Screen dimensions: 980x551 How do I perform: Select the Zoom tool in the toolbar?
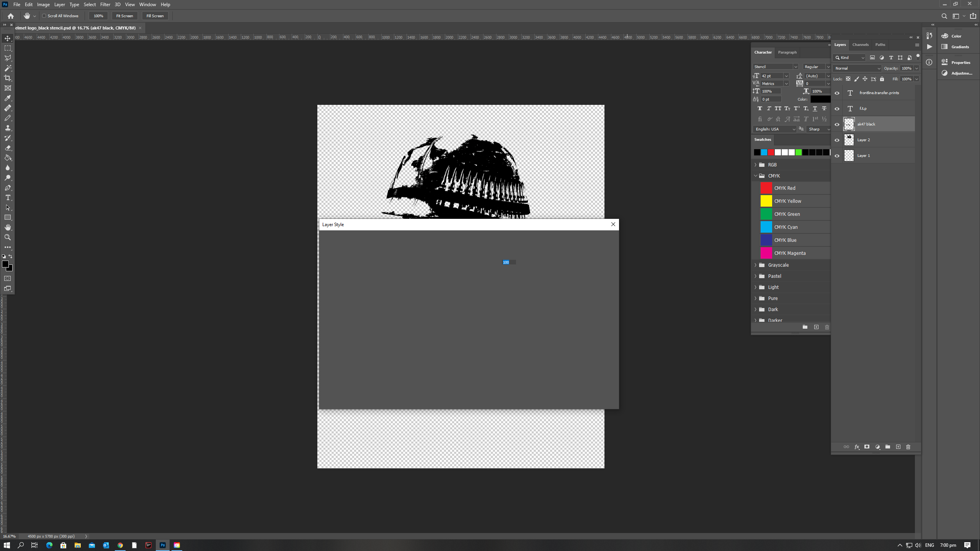coord(8,237)
